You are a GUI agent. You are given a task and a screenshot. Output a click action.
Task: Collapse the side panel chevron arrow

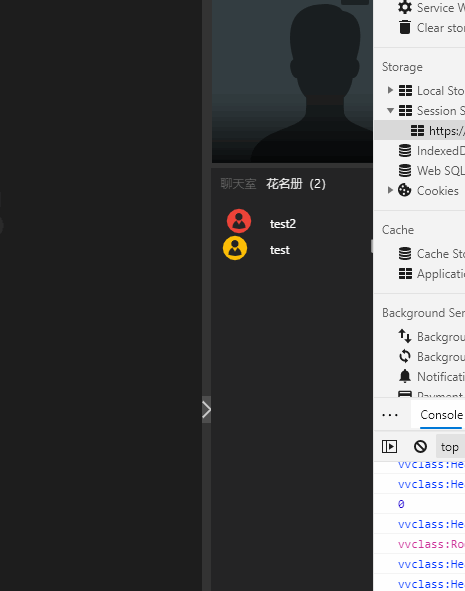coord(206,410)
